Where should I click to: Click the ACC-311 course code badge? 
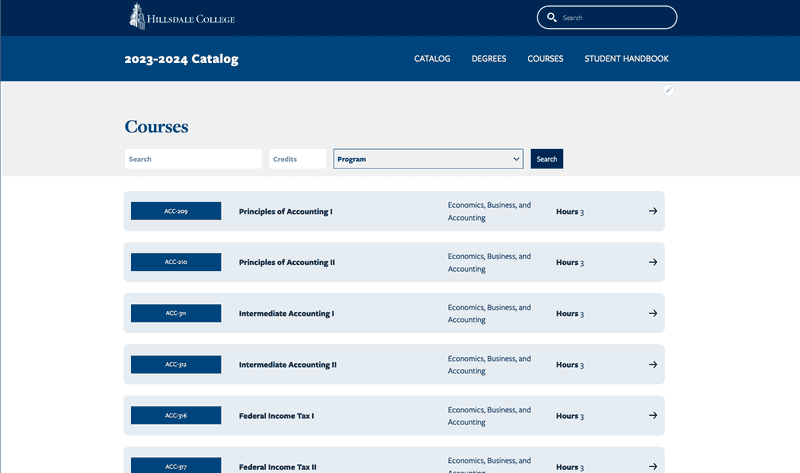pyautogui.click(x=176, y=313)
